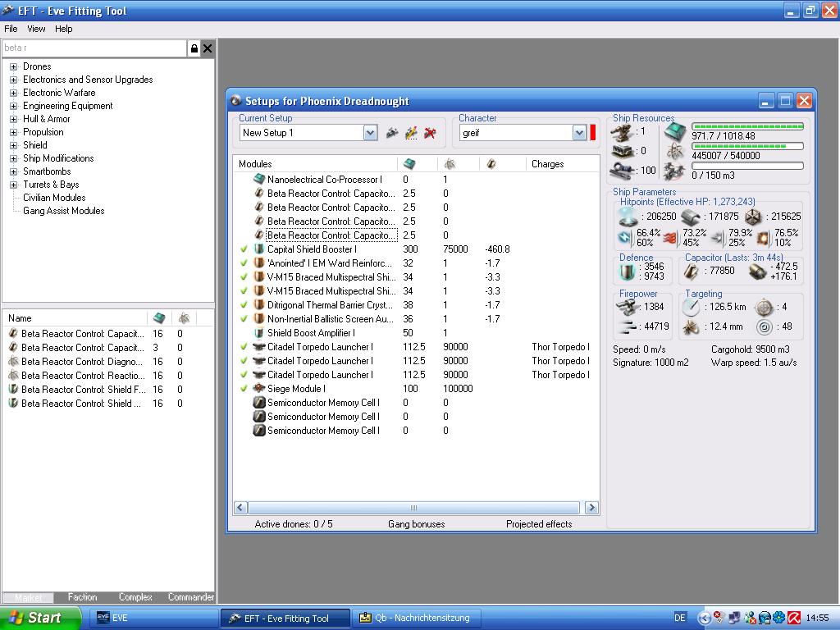Viewport: 840px width, 630px height.
Task: Expand the Turrets & Bays category
Action: pos(13,185)
